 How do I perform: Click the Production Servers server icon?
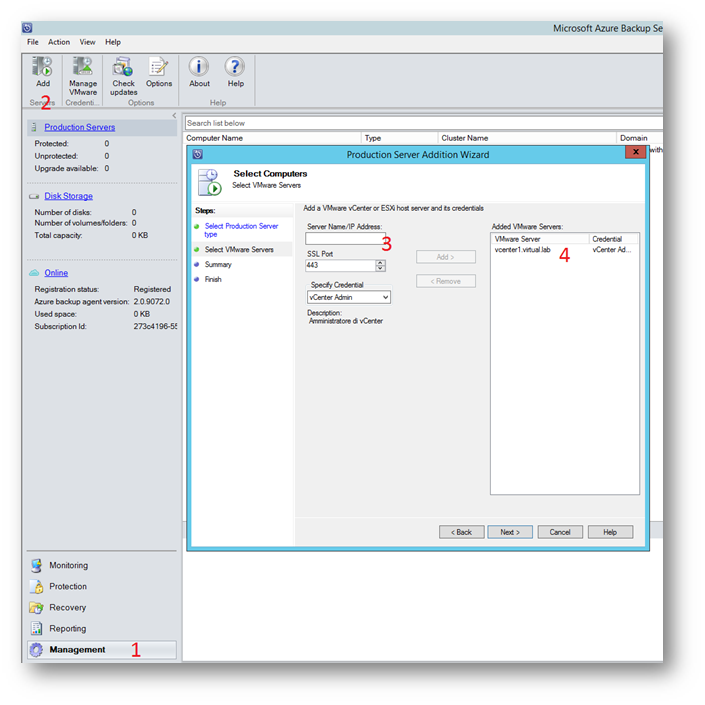point(34,128)
